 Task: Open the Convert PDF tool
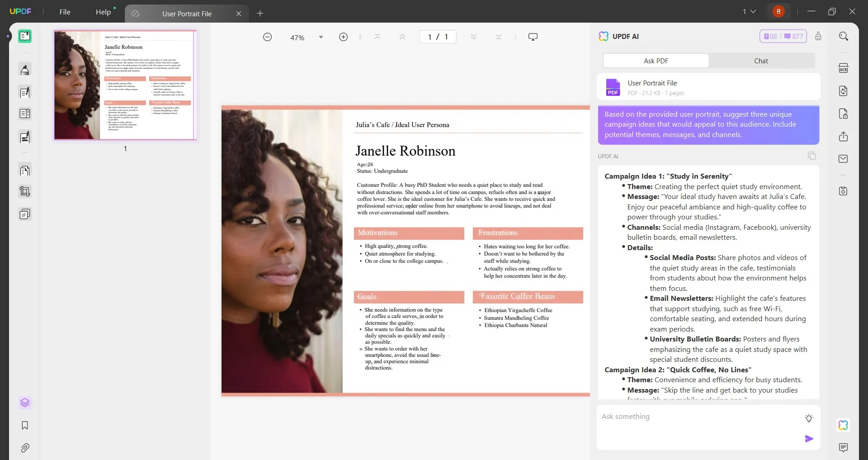coord(844,91)
